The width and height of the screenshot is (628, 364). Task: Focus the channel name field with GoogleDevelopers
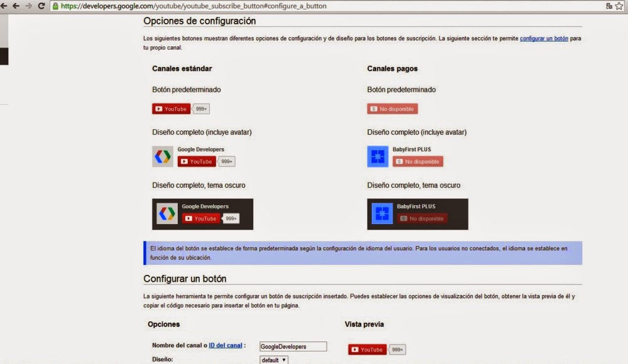point(293,346)
